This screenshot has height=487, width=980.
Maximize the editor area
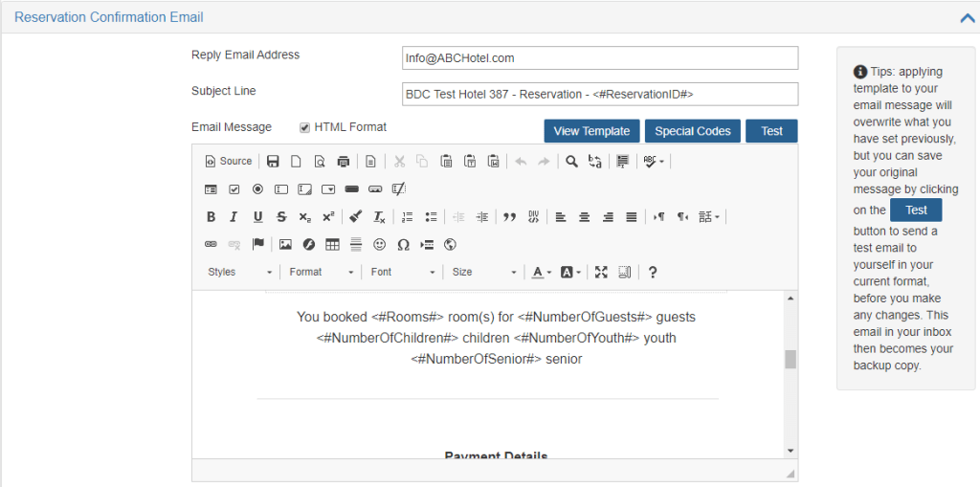point(601,273)
